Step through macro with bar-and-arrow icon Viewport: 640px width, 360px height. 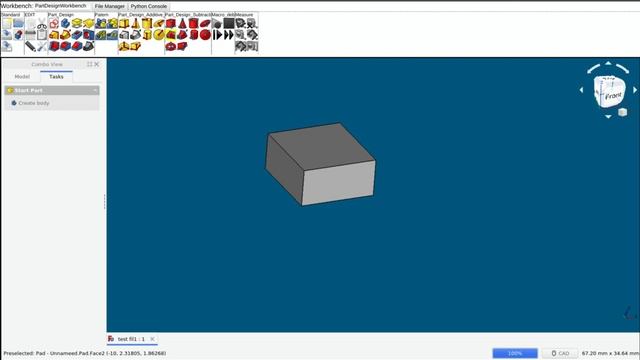[x=217, y=35]
